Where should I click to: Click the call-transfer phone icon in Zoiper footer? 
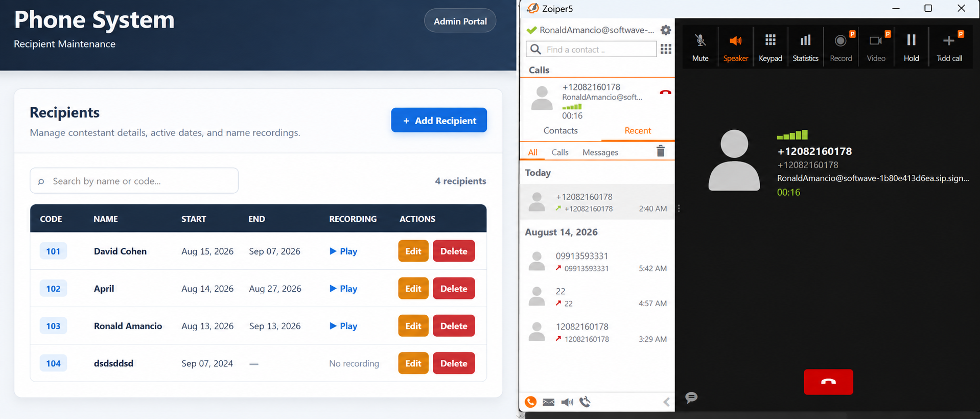pyautogui.click(x=586, y=402)
